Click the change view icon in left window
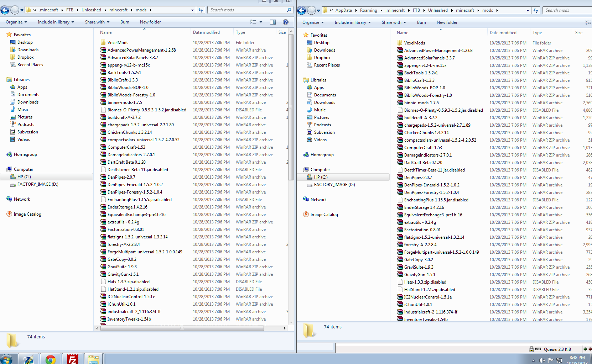The width and height of the screenshot is (592, 364). [x=253, y=22]
